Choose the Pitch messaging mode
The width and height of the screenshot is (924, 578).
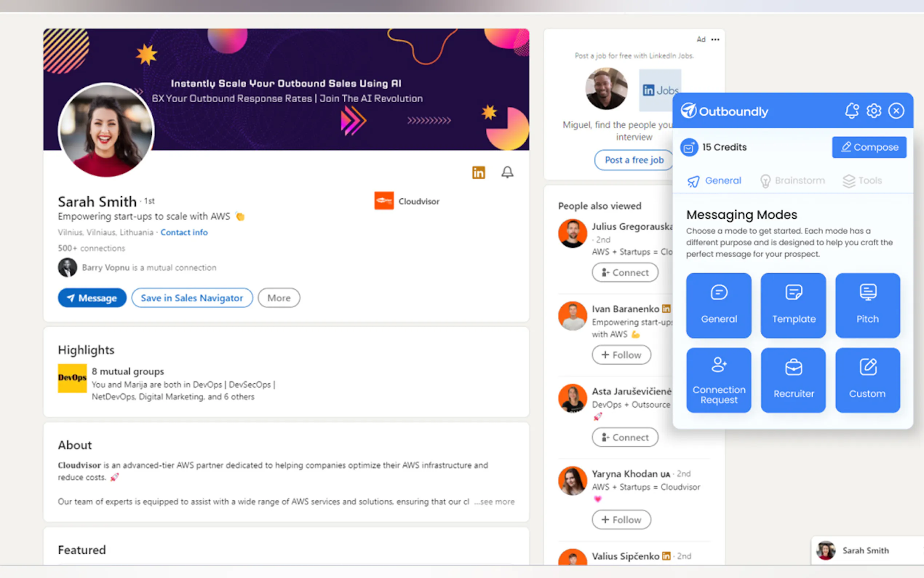click(x=868, y=305)
